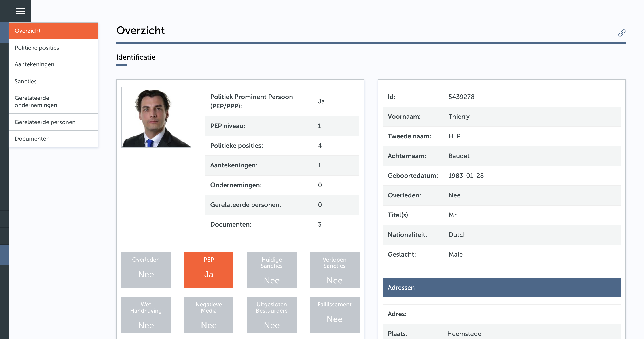
Task: Click the Geslacht value Male
Action: pyautogui.click(x=455, y=255)
